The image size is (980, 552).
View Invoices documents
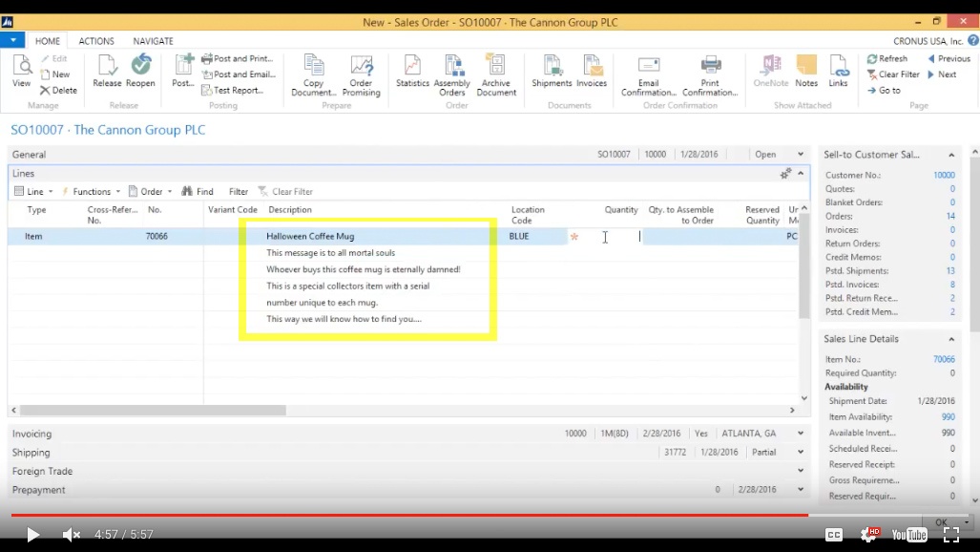point(592,72)
